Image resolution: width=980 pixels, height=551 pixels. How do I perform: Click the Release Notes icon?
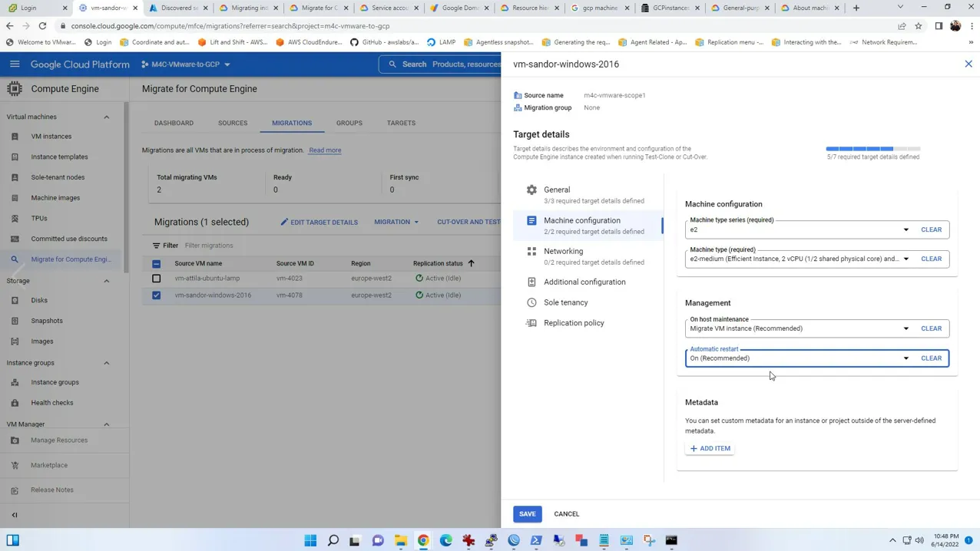[15, 490]
